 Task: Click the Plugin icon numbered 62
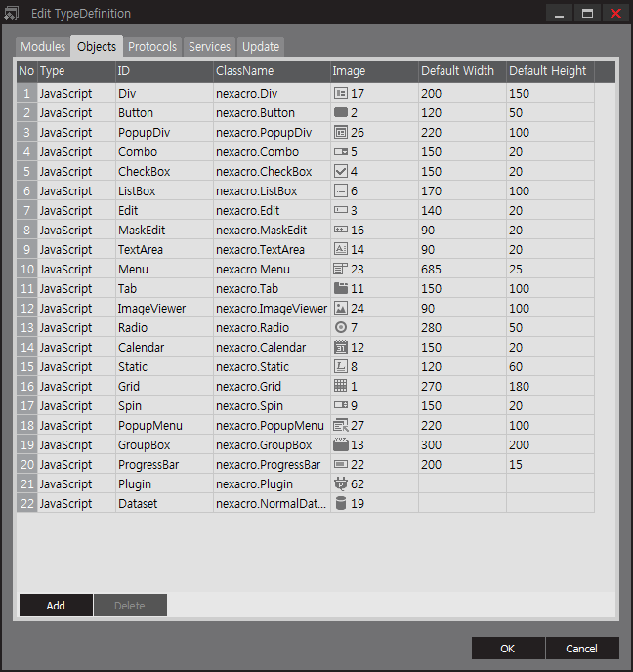[341, 483]
